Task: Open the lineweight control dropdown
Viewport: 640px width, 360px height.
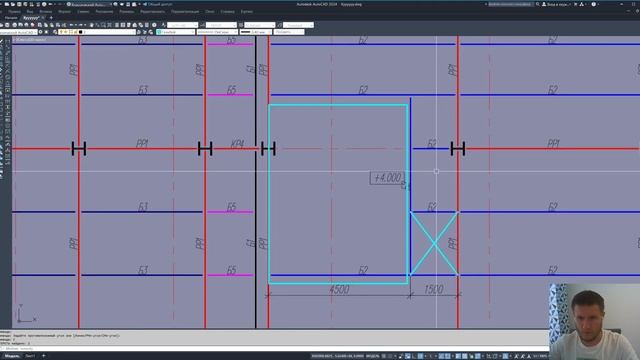Action: [256, 32]
